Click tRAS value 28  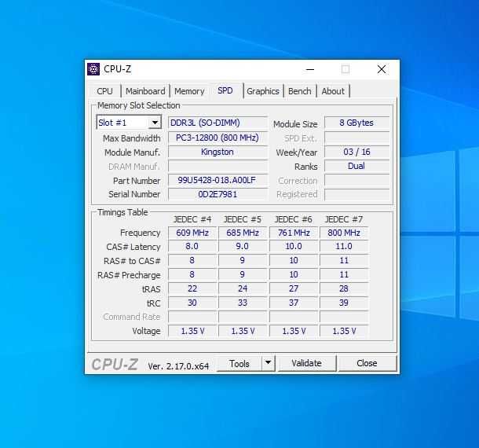tap(344, 288)
